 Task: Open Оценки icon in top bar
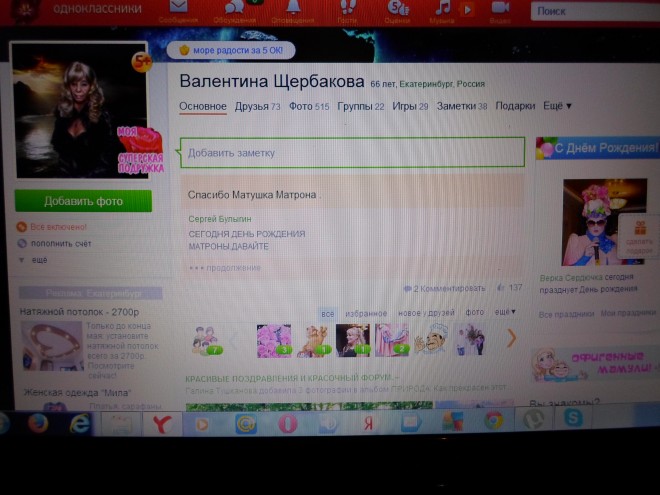coord(398,7)
